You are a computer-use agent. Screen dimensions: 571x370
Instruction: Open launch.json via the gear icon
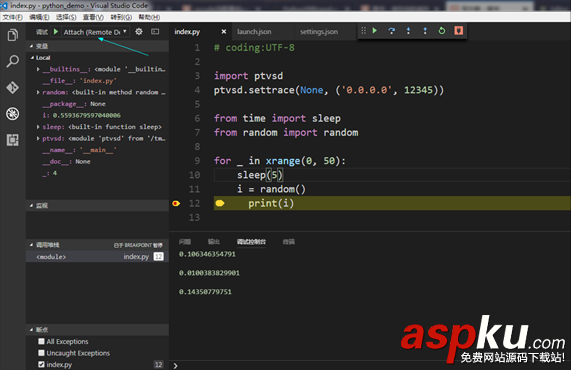[139, 32]
